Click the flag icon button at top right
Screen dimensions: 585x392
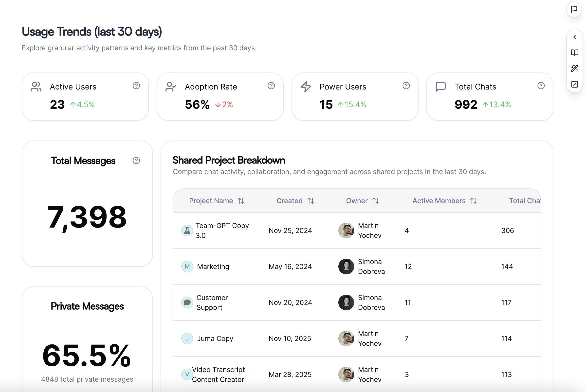click(x=574, y=10)
